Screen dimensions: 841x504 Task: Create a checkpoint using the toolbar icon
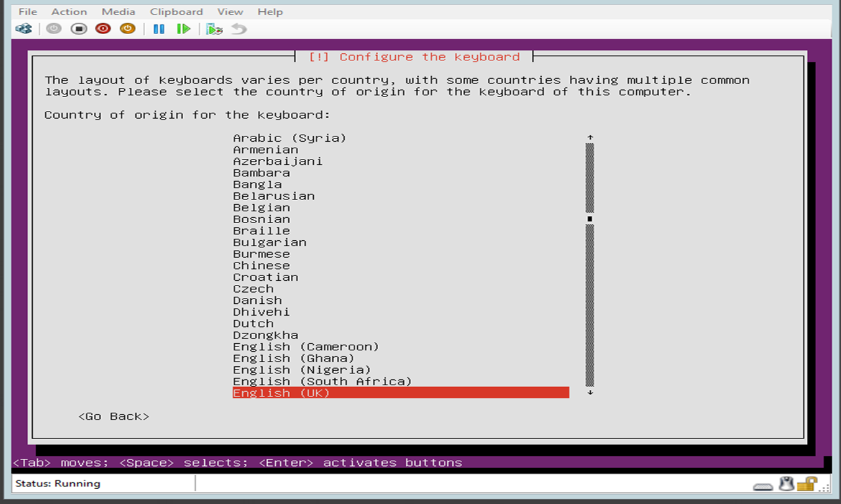(x=215, y=29)
